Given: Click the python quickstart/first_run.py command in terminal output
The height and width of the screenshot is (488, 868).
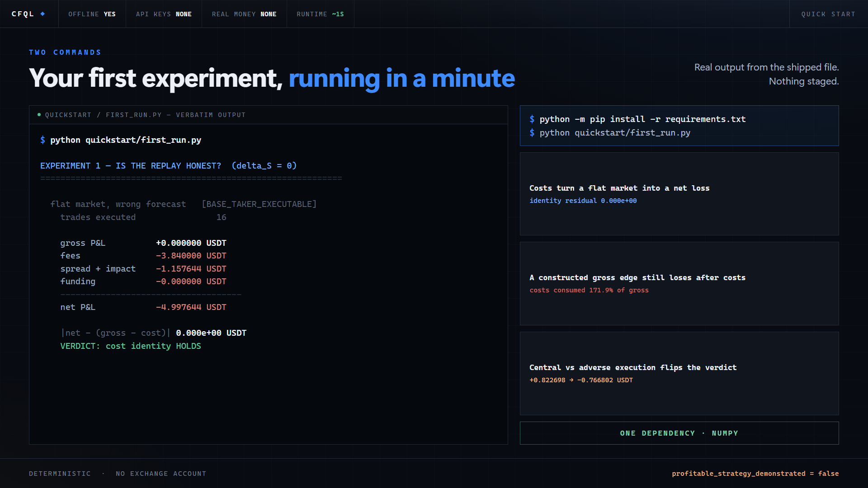Looking at the screenshot, I should pos(126,140).
